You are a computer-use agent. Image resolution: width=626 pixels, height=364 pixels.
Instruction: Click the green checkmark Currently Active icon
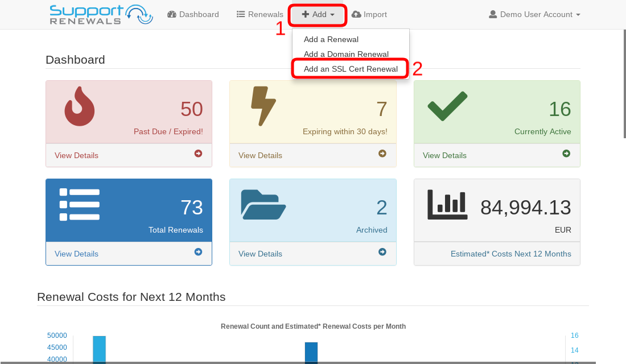tap(447, 106)
